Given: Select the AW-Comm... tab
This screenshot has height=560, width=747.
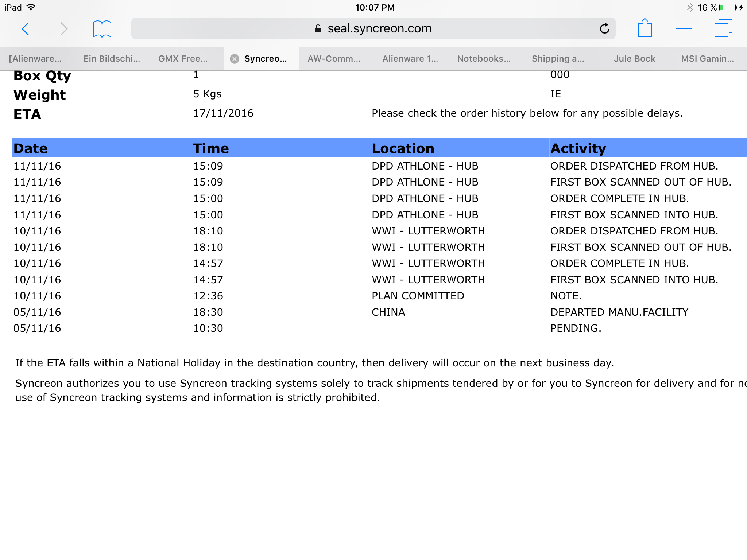Looking at the screenshot, I should 334,59.
